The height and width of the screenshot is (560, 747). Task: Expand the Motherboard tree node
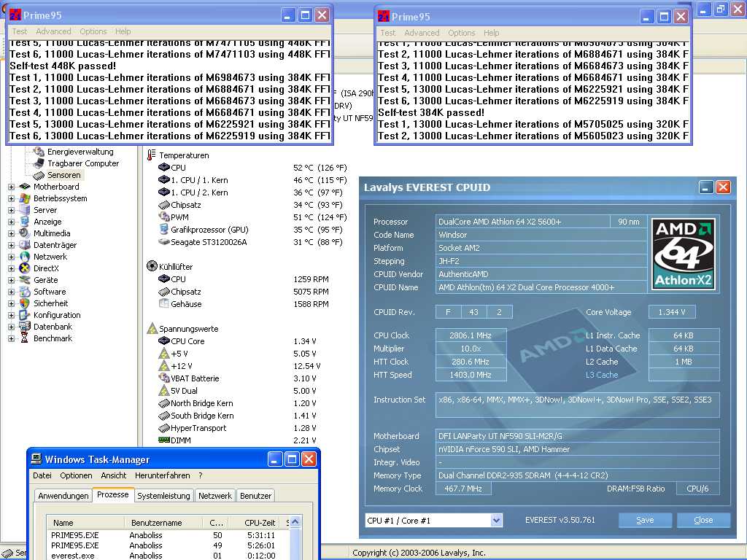(x=12, y=187)
